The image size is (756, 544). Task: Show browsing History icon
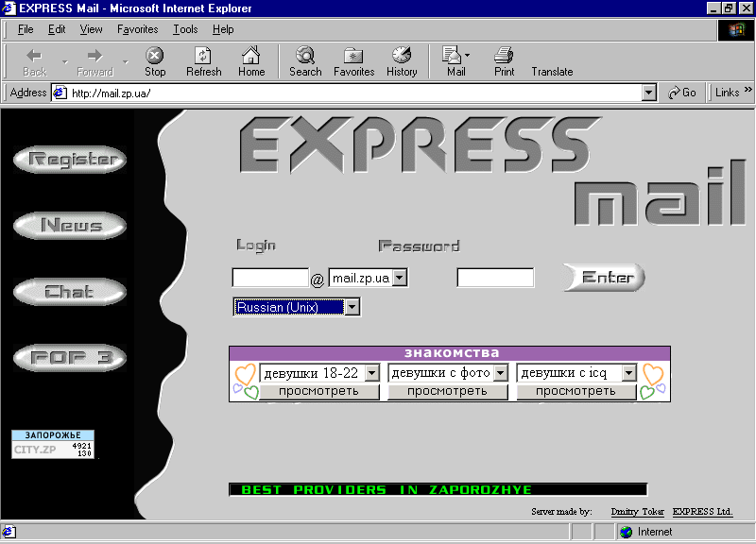pyautogui.click(x=402, y=62)
